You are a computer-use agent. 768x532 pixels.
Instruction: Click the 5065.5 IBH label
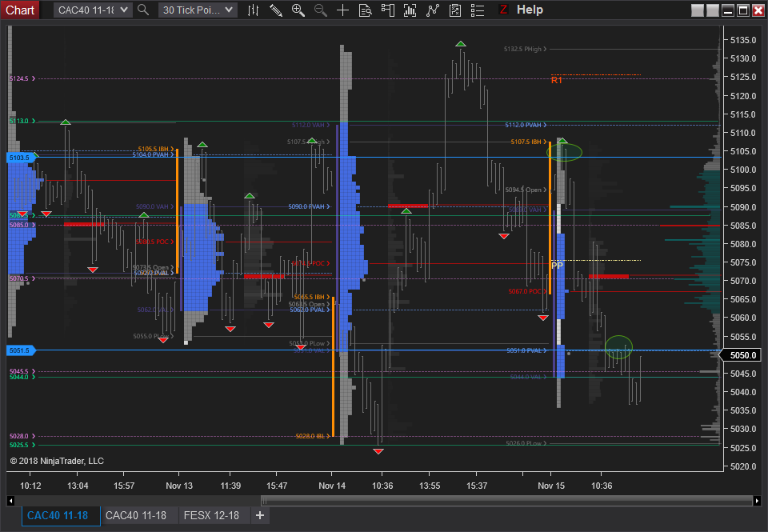[313, 298]
